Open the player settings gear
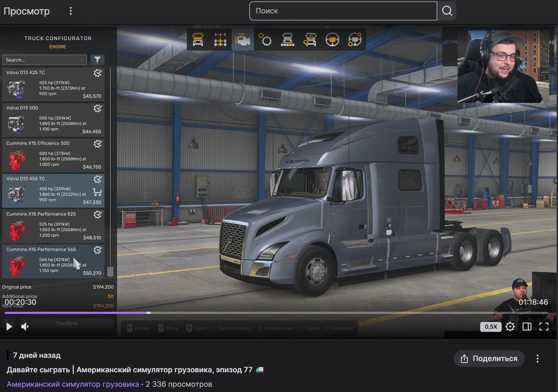558x392 pixels. click(x=510, y=327)
